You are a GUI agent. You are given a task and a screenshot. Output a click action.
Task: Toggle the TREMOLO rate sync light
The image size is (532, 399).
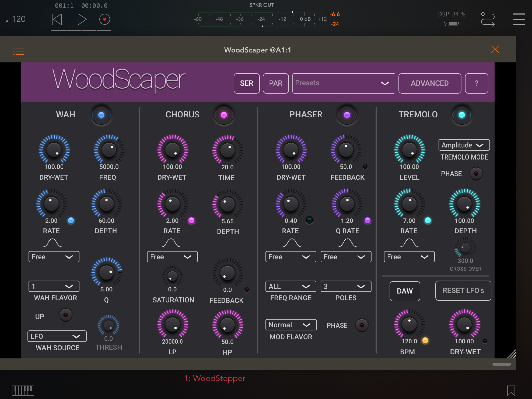click(x=428, y=220)
